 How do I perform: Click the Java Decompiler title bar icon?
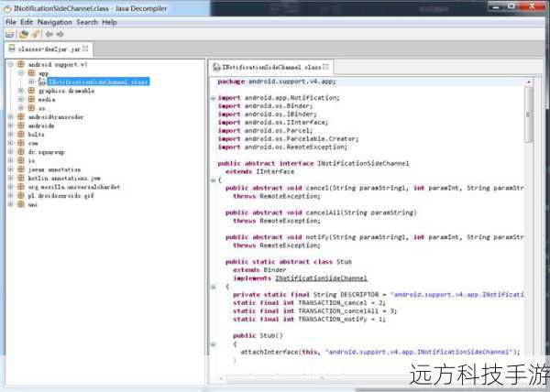pyautogui.click(x=7, y=8)
